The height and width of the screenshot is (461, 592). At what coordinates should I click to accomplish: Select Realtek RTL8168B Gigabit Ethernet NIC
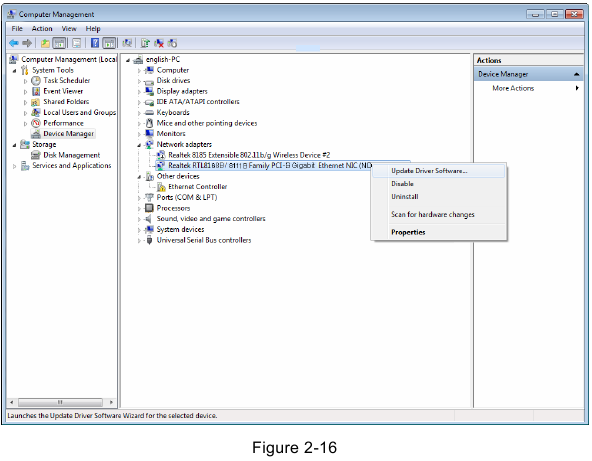pyautogui.click(x=270, y=165)
